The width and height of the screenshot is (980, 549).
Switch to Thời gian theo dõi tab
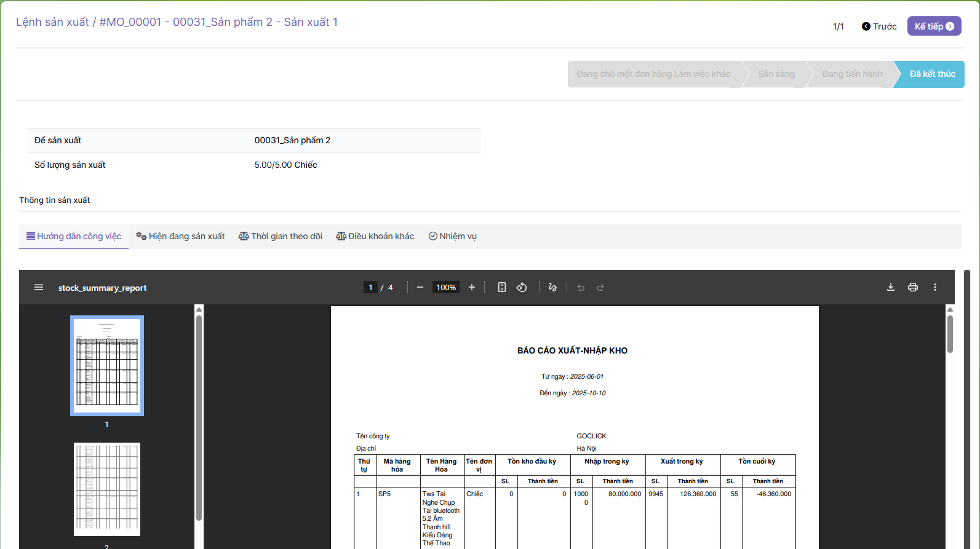click(281, 236)
